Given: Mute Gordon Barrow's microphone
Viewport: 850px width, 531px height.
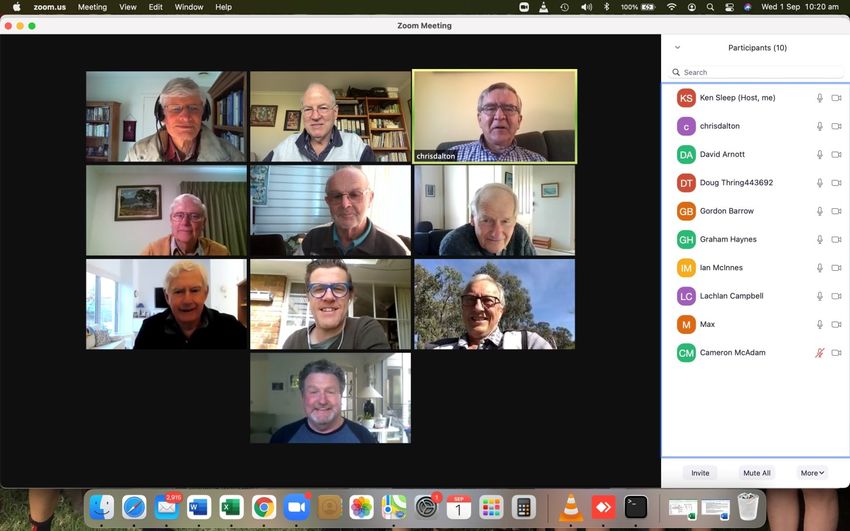Looking at the screenshot, I should point(820,211).
